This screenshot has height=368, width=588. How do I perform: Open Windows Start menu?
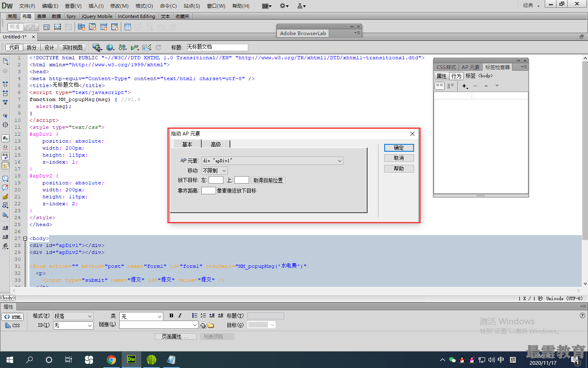click(10, 359)
